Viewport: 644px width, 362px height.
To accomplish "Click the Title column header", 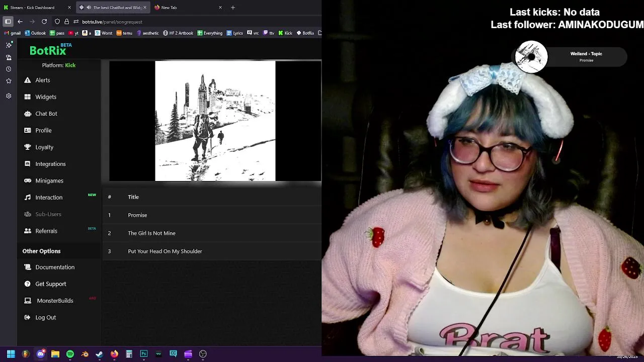I will (133, 197).
